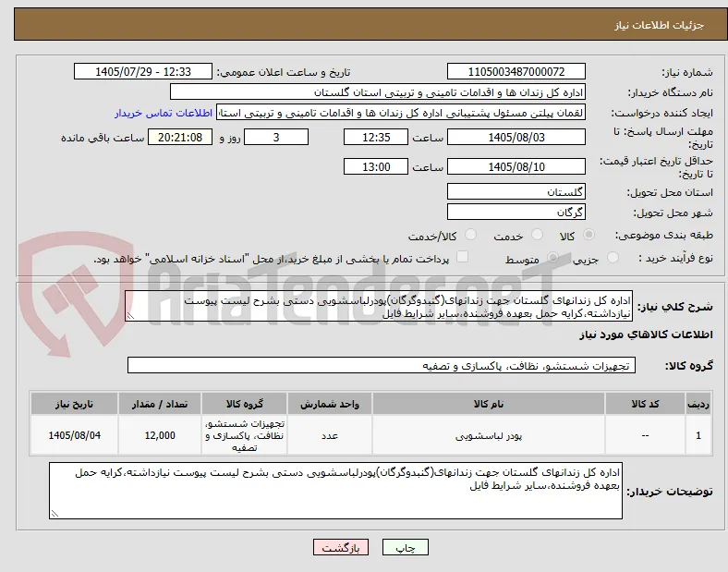Click the شماره نیاز field 1105003487000072
This screenshot has width=728, height=572.
click(516, 71)
